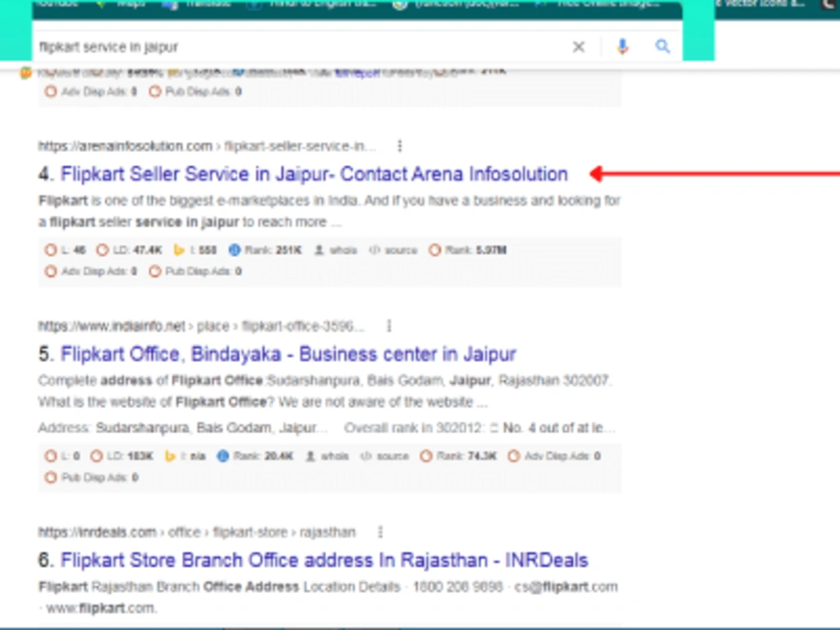Click 'Pub Disp Ads: 0' under result 5
840x630 pixels.
(92, 477)
